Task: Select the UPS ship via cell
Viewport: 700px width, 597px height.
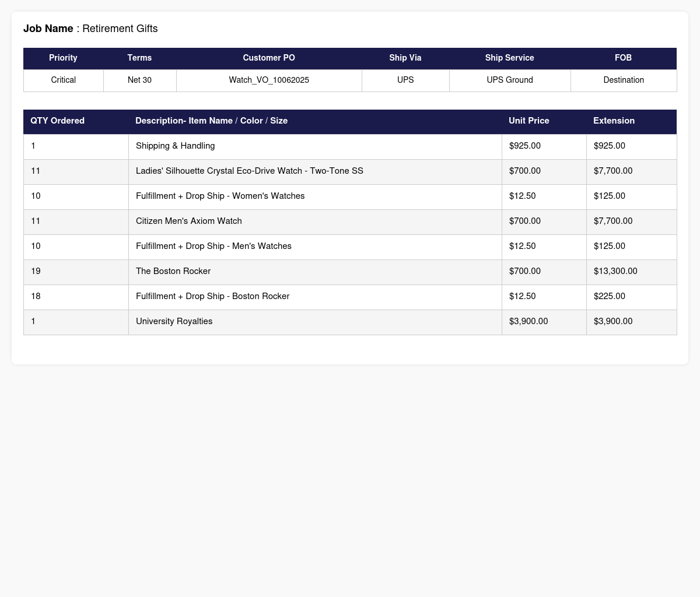Action: [x=405, y=80]
